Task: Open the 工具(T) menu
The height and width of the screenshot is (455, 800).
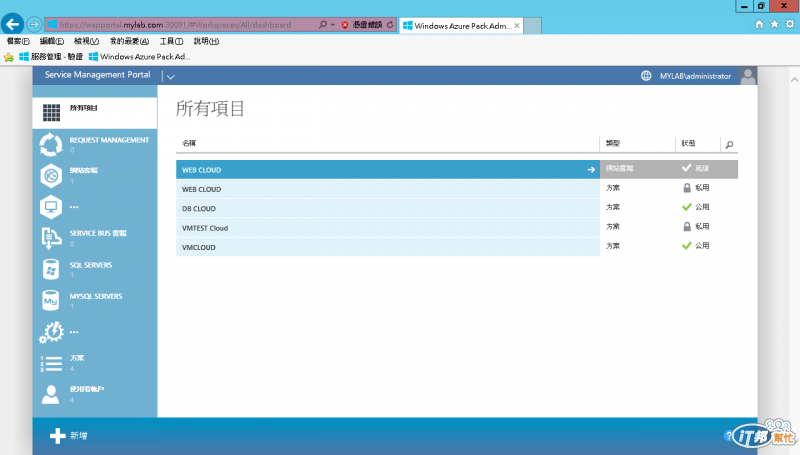Action: click(x=171, y=41)
